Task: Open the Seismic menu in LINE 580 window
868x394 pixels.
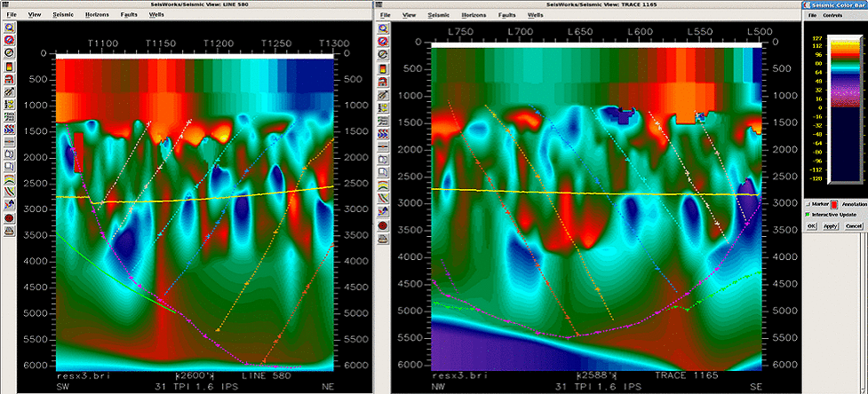Action: click(x=63, y=15)
